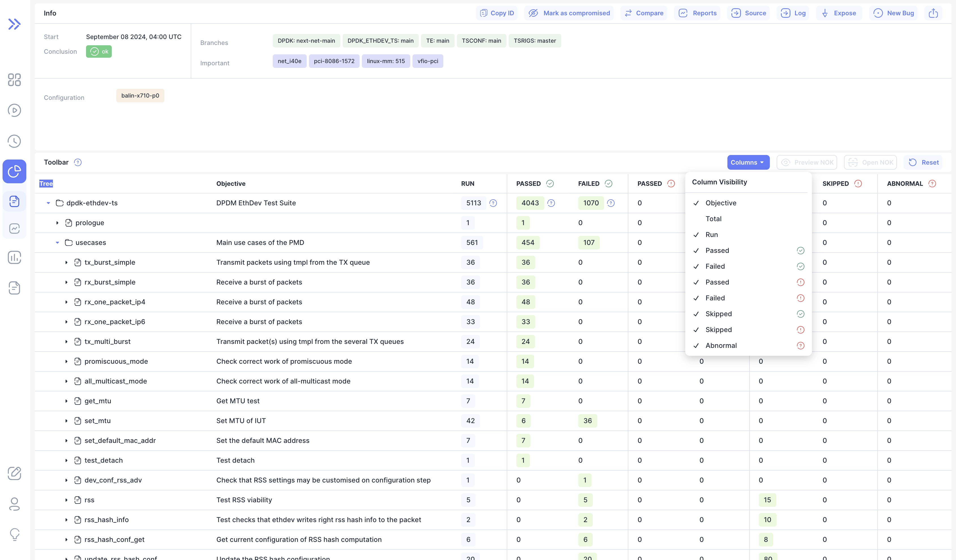Click help icon next to 5113 run count
The width and height of the screenshot is (956, 560).
click(493, 203)
